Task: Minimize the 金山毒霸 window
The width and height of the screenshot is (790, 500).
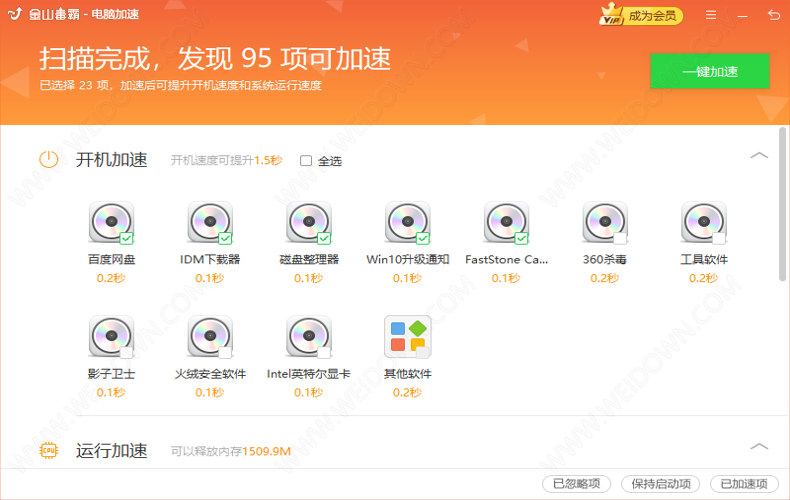Action: point(743,16)
